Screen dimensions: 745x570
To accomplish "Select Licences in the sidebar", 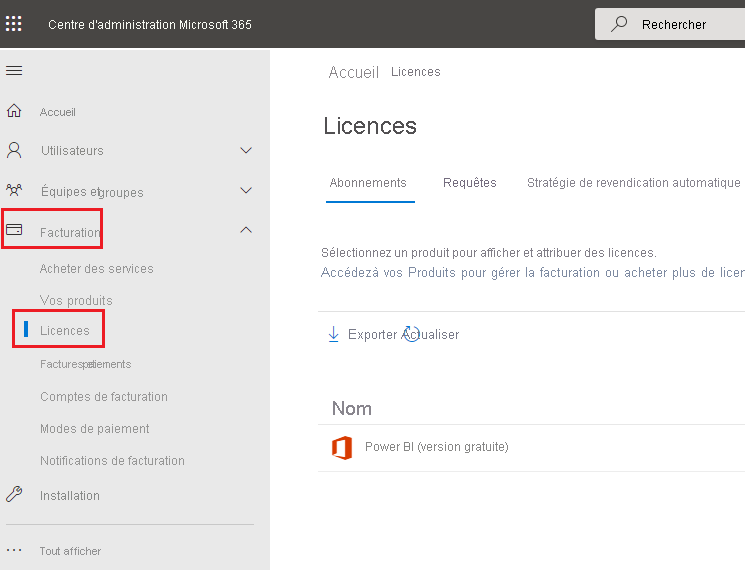I will (x=65, y=331).
